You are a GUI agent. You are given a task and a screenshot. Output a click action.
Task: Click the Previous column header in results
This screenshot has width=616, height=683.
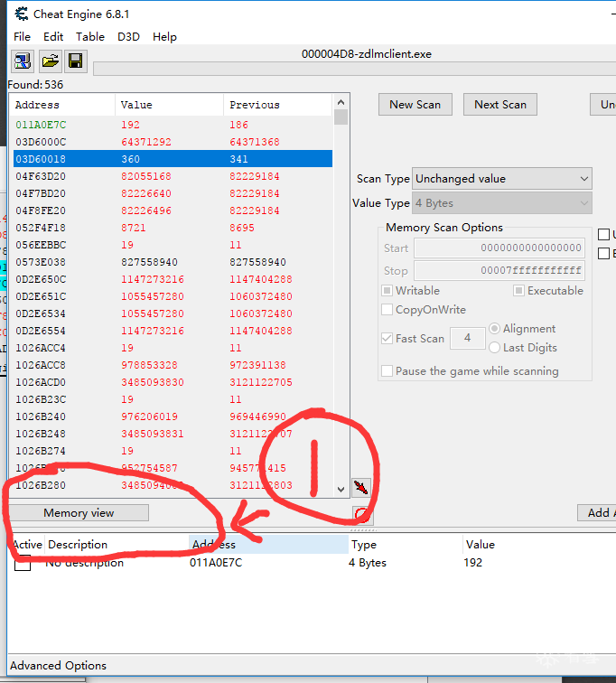278,105
